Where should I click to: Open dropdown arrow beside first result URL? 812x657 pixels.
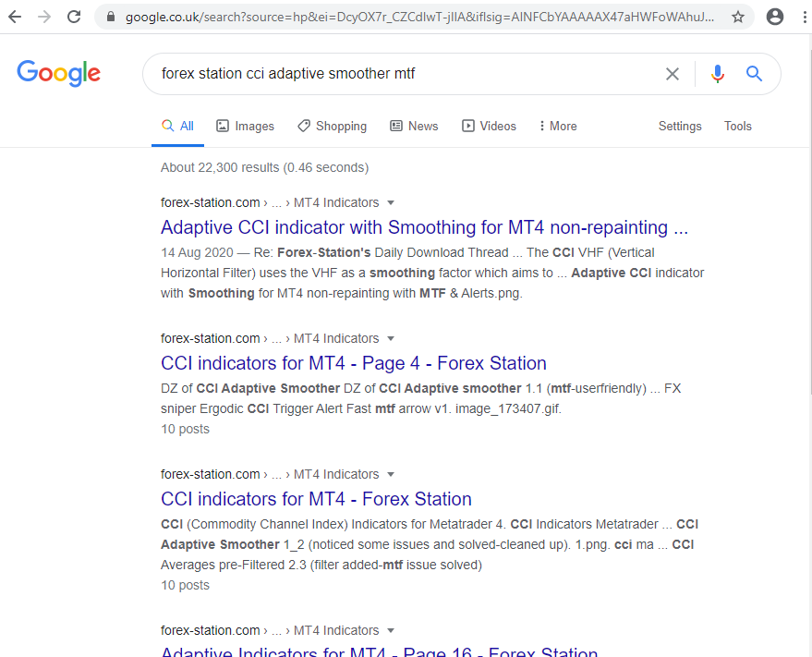tap(391, 202)
